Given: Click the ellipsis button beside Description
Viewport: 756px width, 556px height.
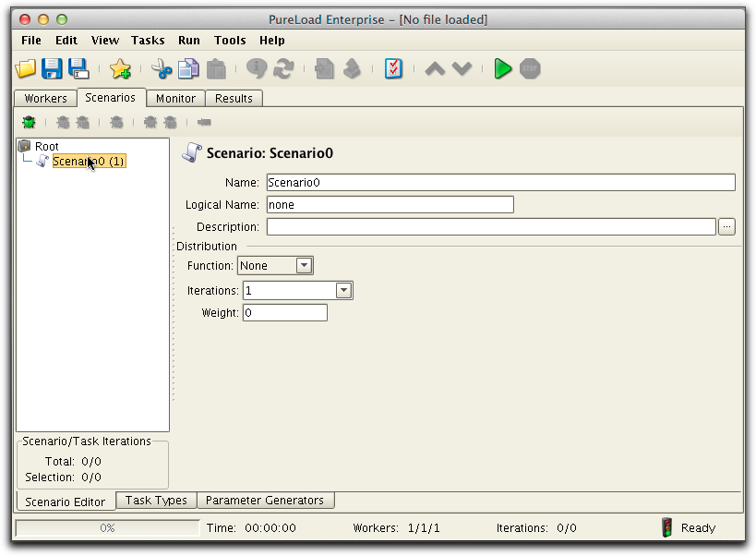Looking at the screenshot, I should point(726,226).
